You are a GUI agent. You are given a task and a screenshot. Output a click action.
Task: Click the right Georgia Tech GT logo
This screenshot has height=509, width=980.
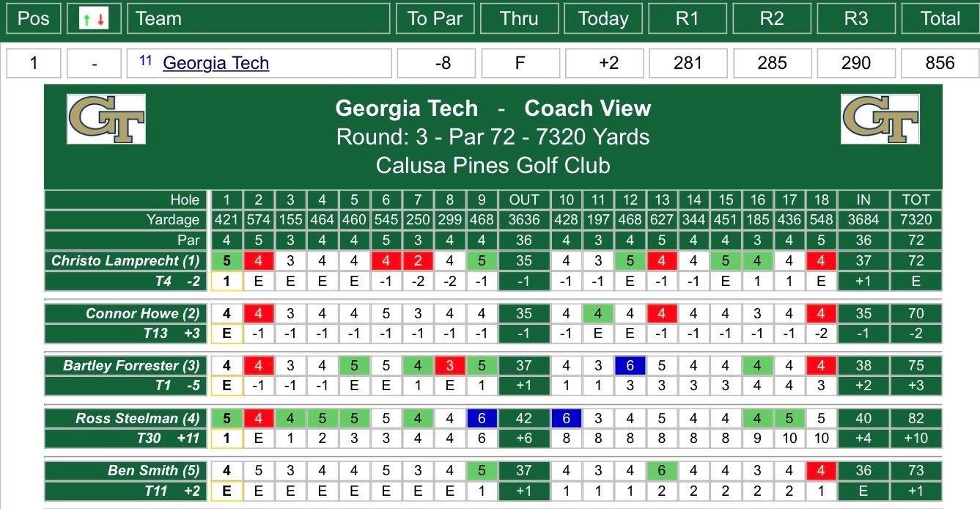880,119
